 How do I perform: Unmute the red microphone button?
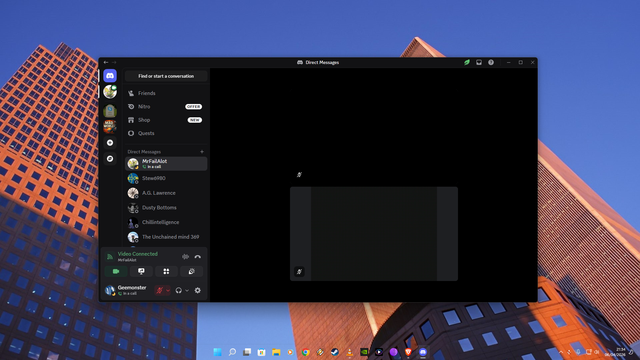tap(160, 291)
